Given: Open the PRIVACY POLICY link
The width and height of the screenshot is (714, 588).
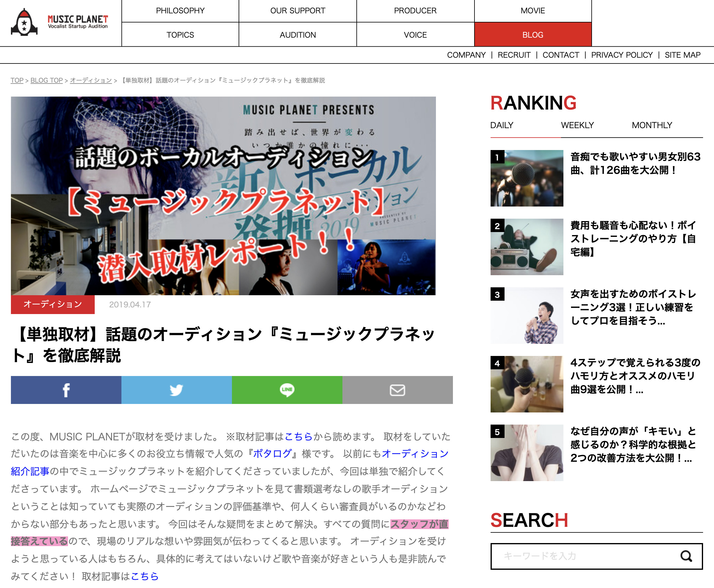Looking at the screenshot, I should point(622,55).
